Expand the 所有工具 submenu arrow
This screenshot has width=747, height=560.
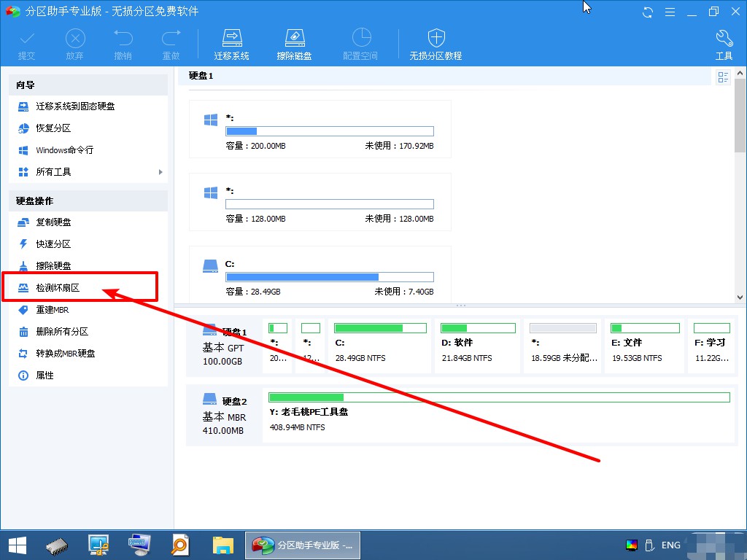click(x=160, y=172)
